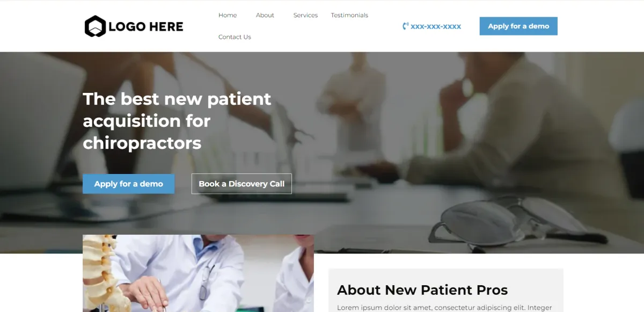
Task: Open the Contact Us page
Action: 235,37
